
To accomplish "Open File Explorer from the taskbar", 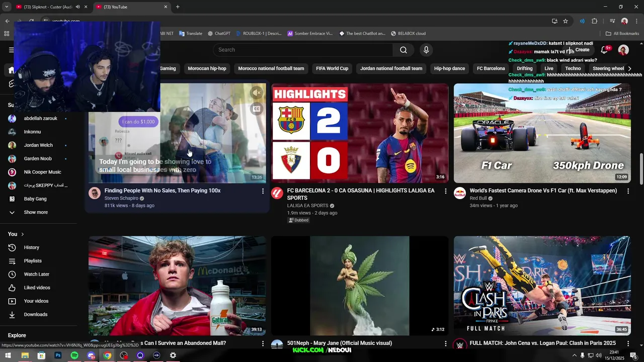I will (x=25, y=355).
